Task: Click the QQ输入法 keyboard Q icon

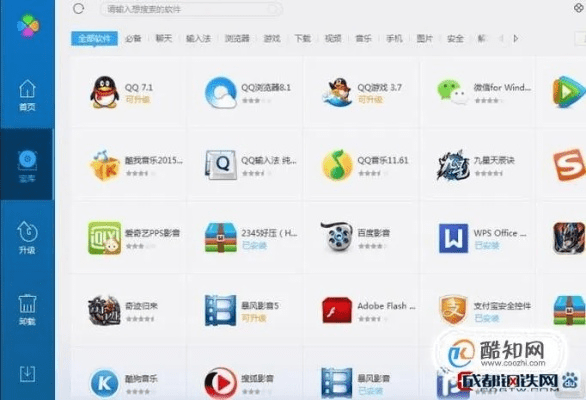Action: (220, 165)
